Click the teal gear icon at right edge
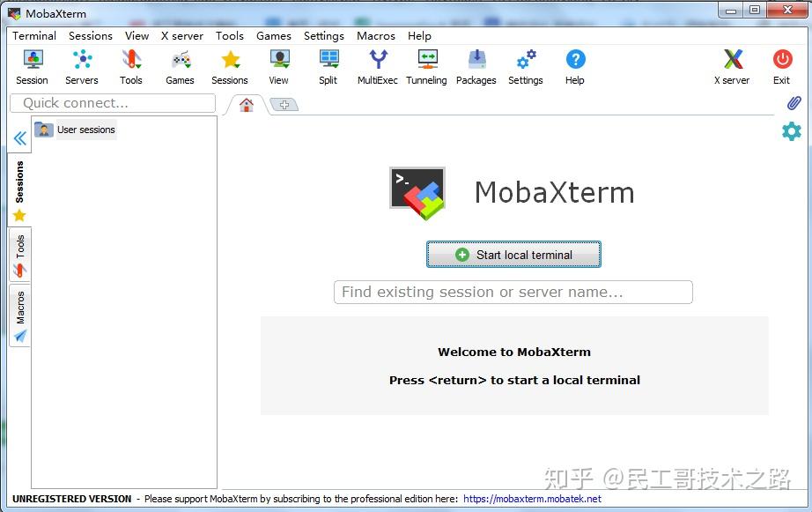 click(791, 131)
